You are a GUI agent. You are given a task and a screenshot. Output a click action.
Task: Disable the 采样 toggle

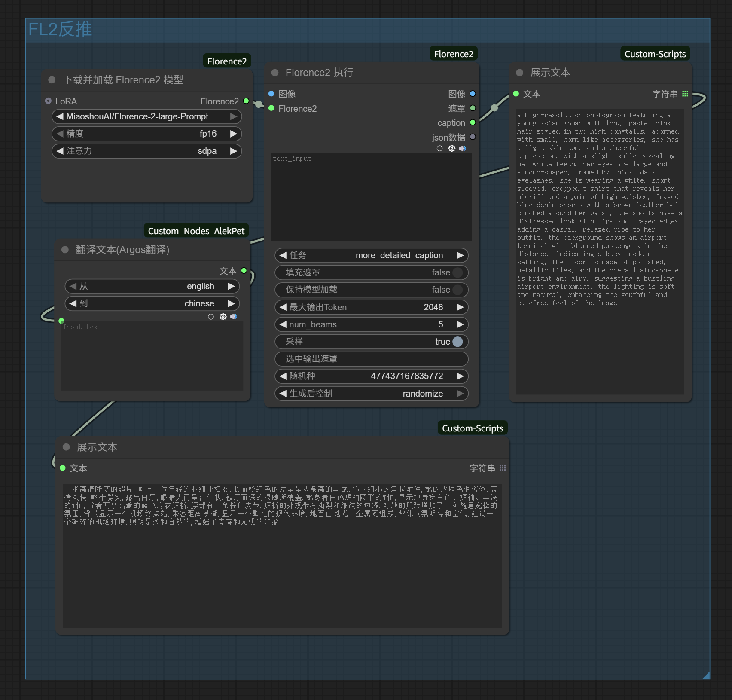[x=457, y=342]
